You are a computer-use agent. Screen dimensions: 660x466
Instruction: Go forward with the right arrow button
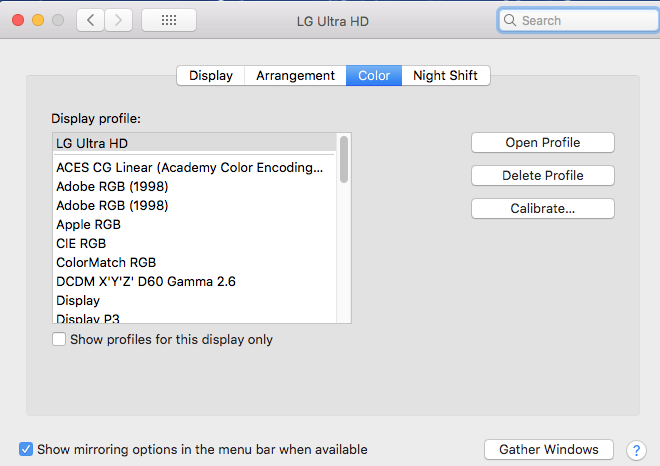[x=118, y=20]
